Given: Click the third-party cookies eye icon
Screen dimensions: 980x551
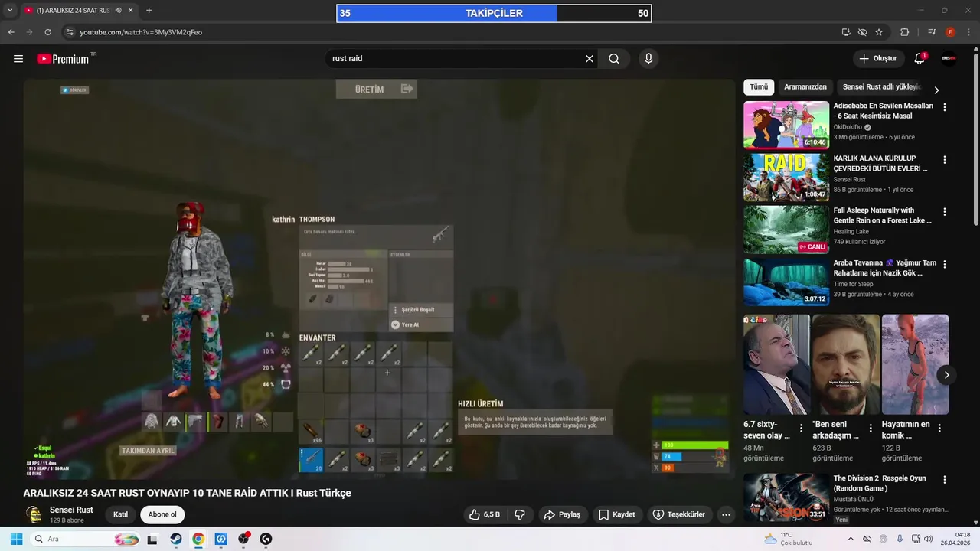Looking at the screenshot, I should 862,32.
